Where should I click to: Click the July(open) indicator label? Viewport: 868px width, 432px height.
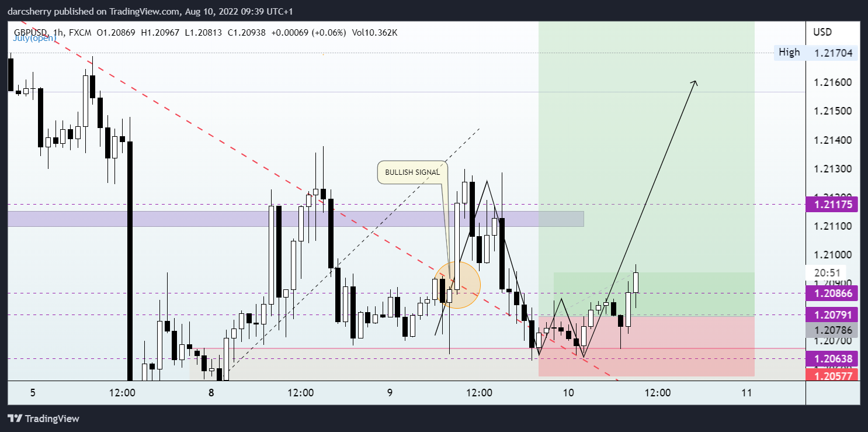[35, 39]
